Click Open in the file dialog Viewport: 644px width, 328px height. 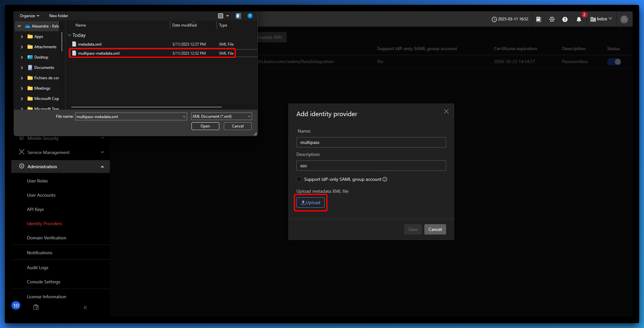(x=205, y=126)
